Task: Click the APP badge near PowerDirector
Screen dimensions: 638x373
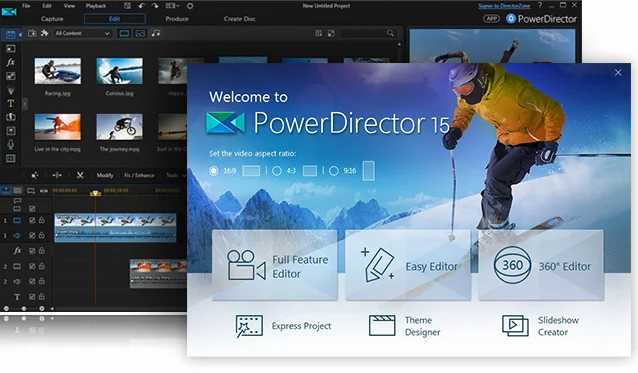Action: click(x=491, y=19)
